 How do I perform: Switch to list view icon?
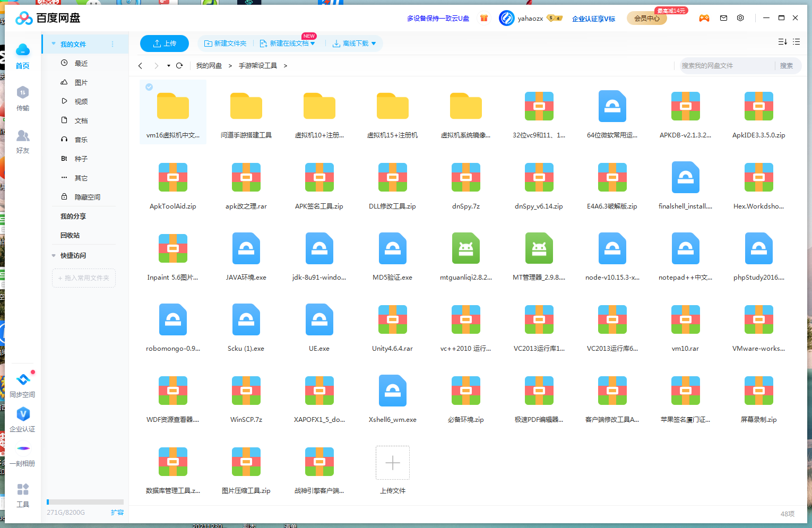(x=796, y=42)
